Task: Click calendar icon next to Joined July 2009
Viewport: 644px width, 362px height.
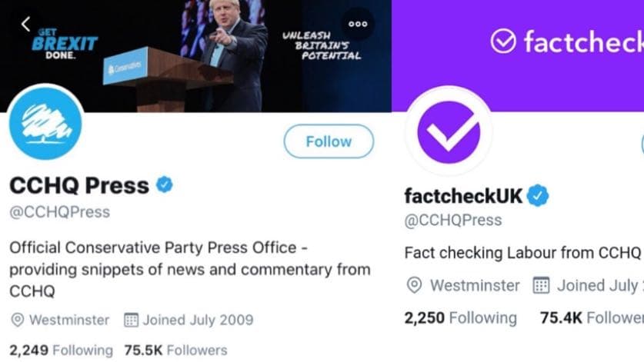Action: click(x=130, y=319)
